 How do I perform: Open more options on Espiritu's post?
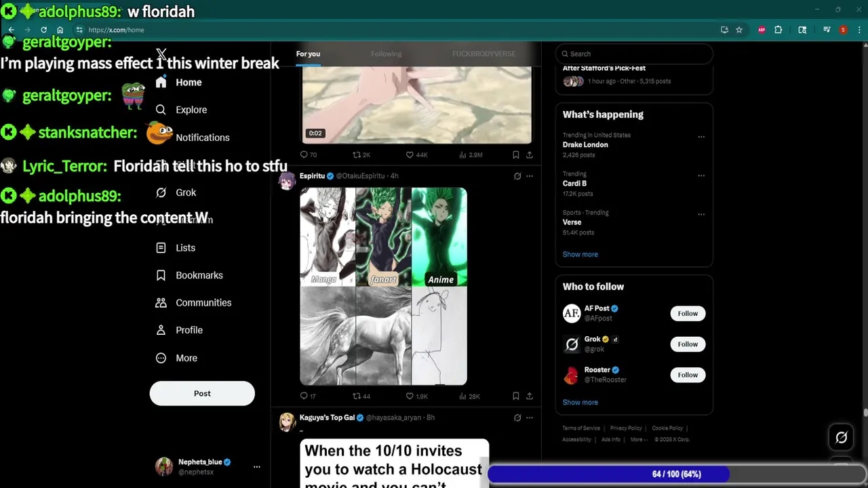(x=530, y=176)
